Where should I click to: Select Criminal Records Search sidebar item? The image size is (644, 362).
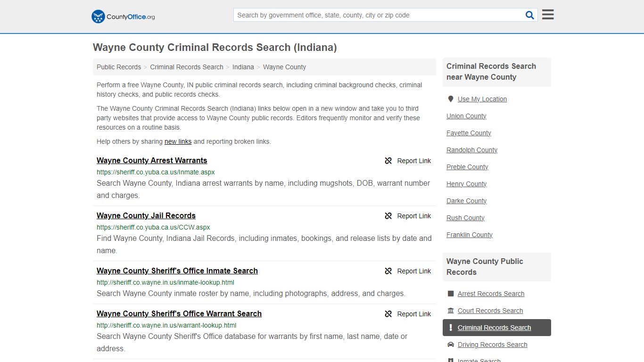tap(497, 328)
